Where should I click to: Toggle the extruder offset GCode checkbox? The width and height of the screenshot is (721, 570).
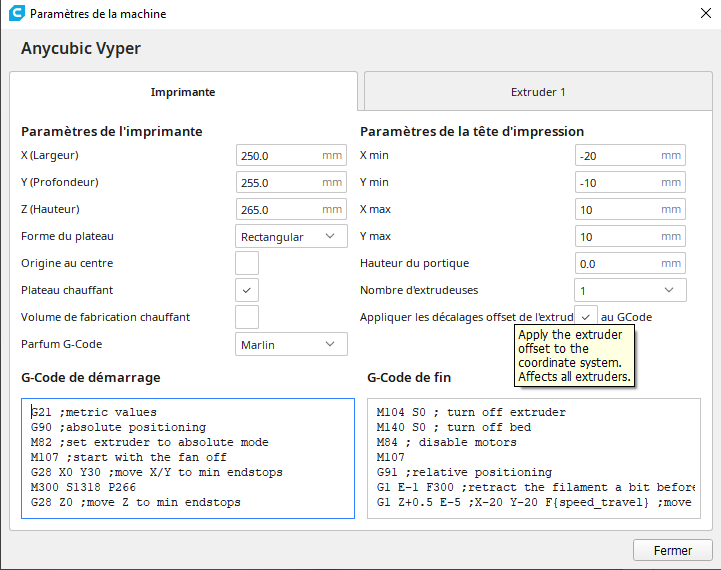tap(586, 317)
